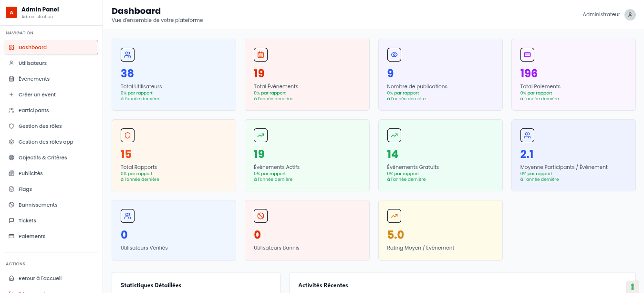
Task: Open the Utilisateurs navigation item
Action: pos(32,63)
